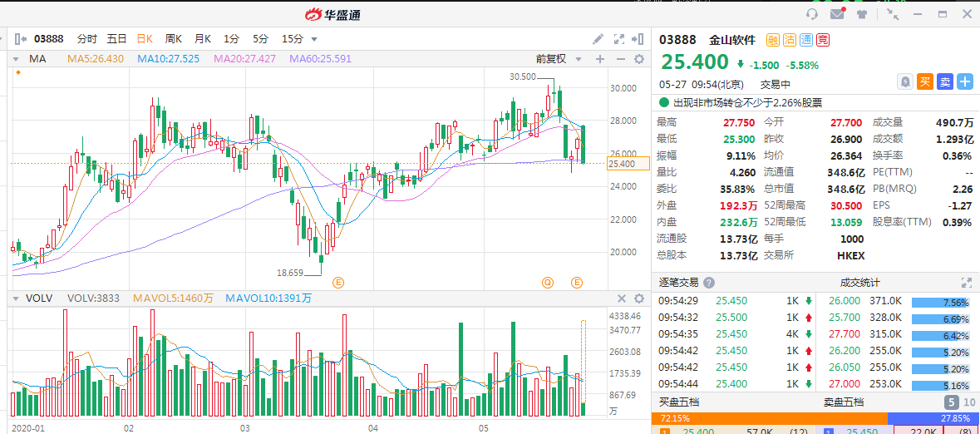980x434 pixels.
Task: Click the price alert bell icon
Action: point(905,81)
